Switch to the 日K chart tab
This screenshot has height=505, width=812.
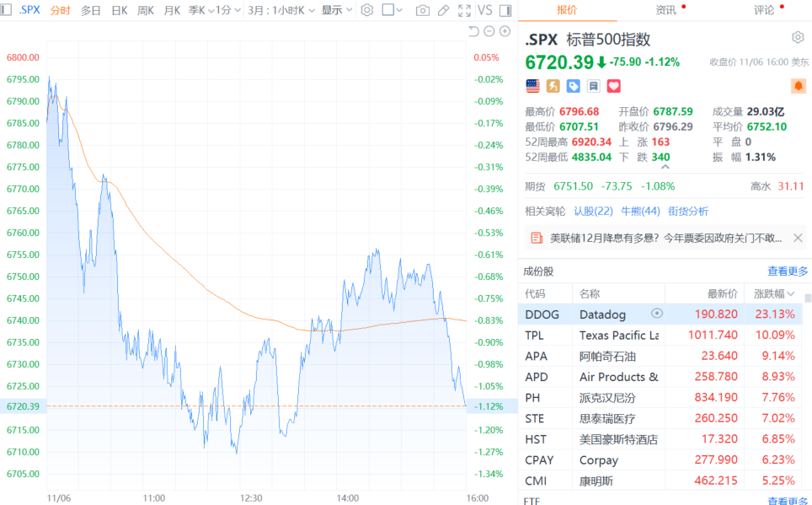click(x=120, y=10)
